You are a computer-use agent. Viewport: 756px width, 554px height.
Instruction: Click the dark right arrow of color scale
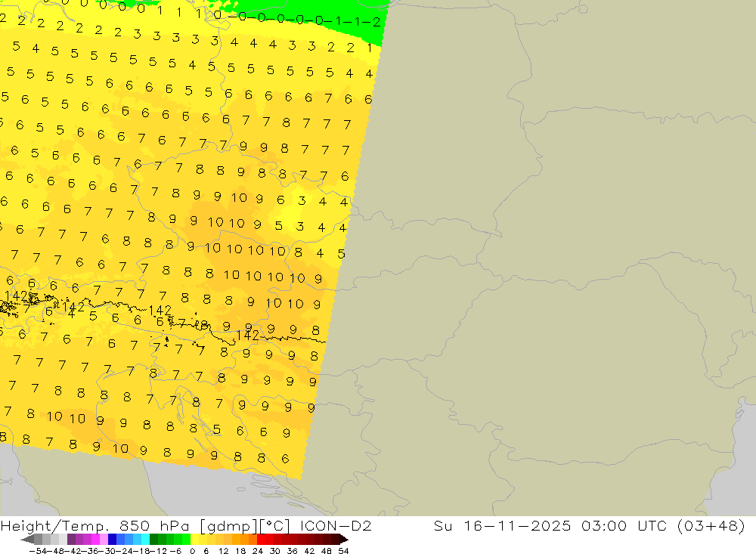pos(344,540)
